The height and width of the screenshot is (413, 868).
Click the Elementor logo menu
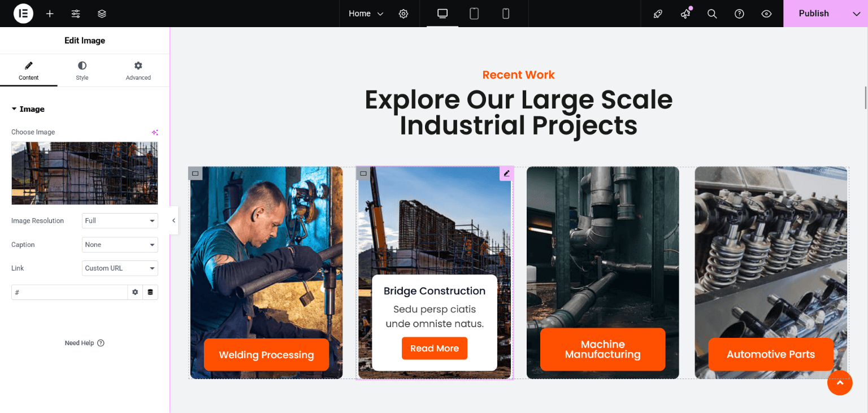[24, 14]
